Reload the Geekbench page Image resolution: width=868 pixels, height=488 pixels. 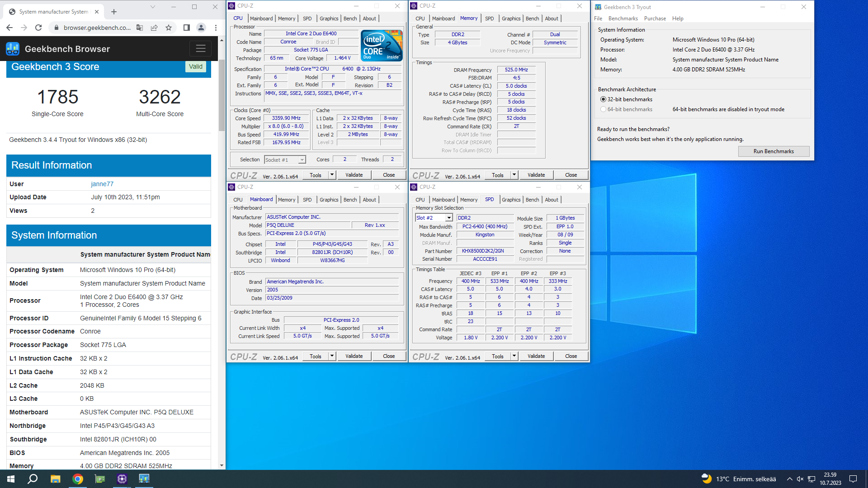(x=38, y=28)
